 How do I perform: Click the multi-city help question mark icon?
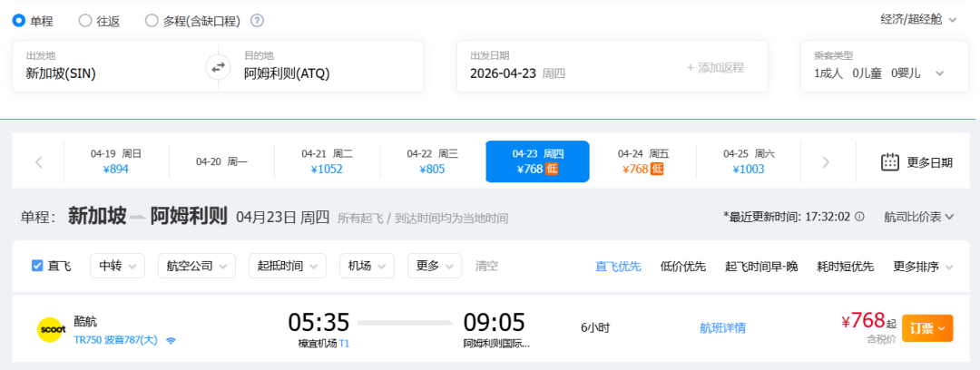pos(258,21)
